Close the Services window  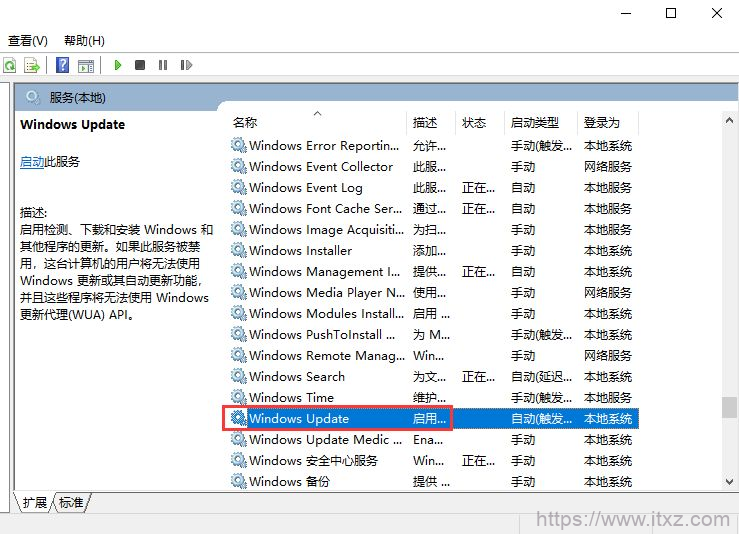(x=717, y=13)
